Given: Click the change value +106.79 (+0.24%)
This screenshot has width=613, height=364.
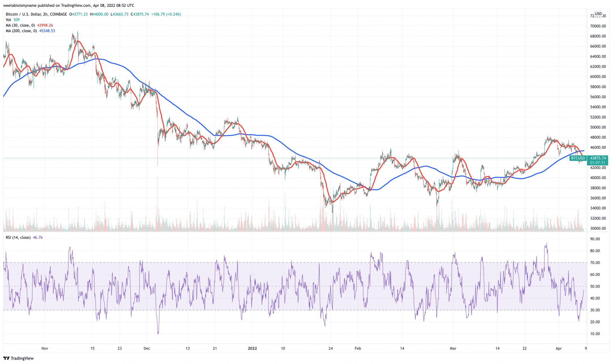Looking at the screenshot, I should [166, 14].
